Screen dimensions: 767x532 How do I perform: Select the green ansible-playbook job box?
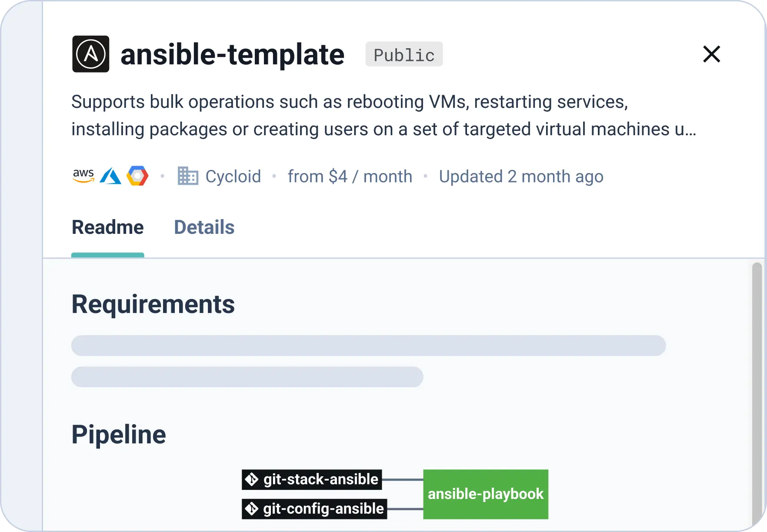point(485,494)
